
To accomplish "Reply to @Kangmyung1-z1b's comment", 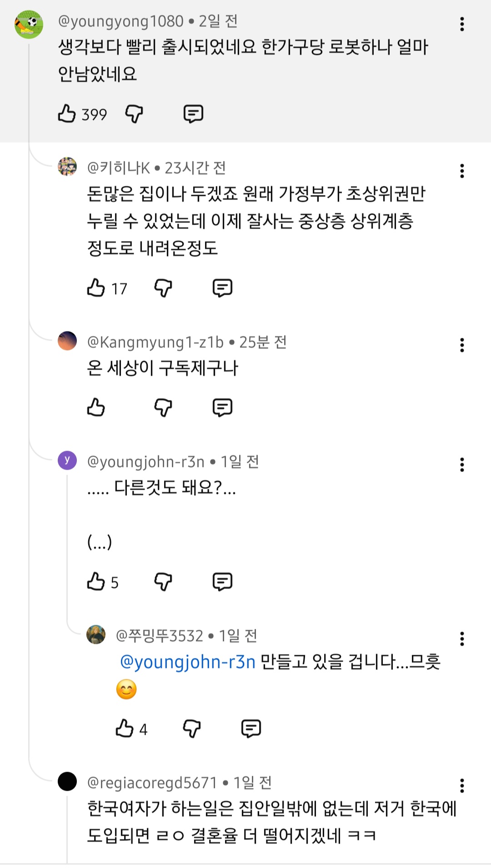I will tap(222, 407).
